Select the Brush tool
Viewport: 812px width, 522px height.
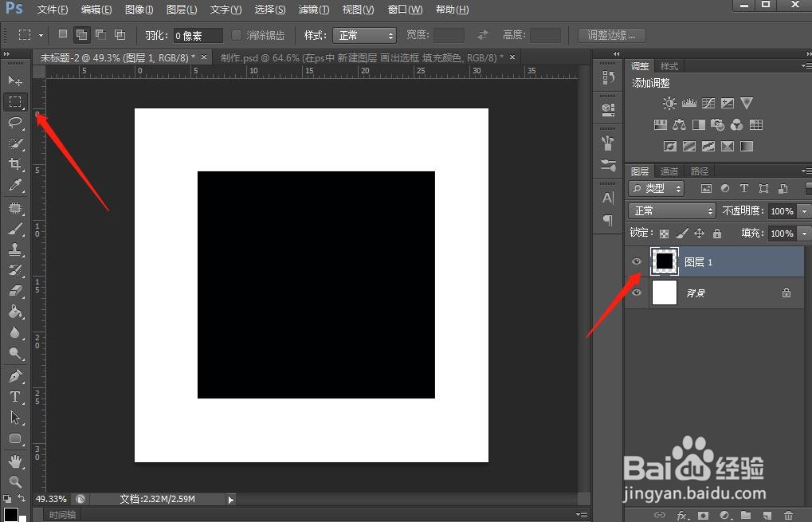click(15, 229)
